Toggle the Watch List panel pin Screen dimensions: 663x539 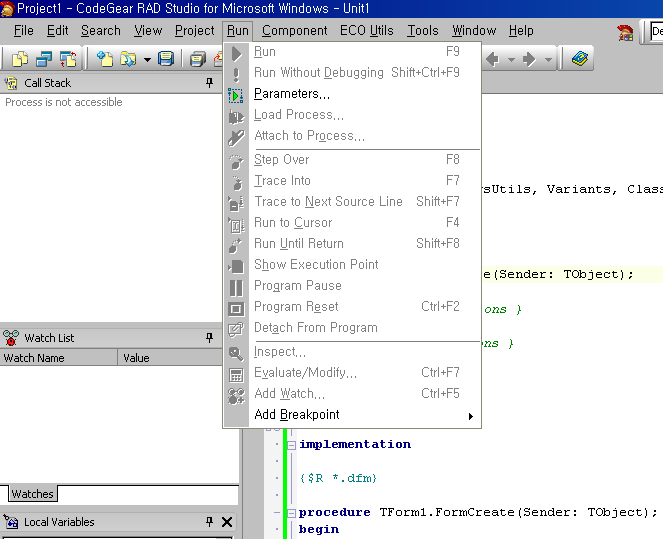pyautogui.click(x=209, y=338)
